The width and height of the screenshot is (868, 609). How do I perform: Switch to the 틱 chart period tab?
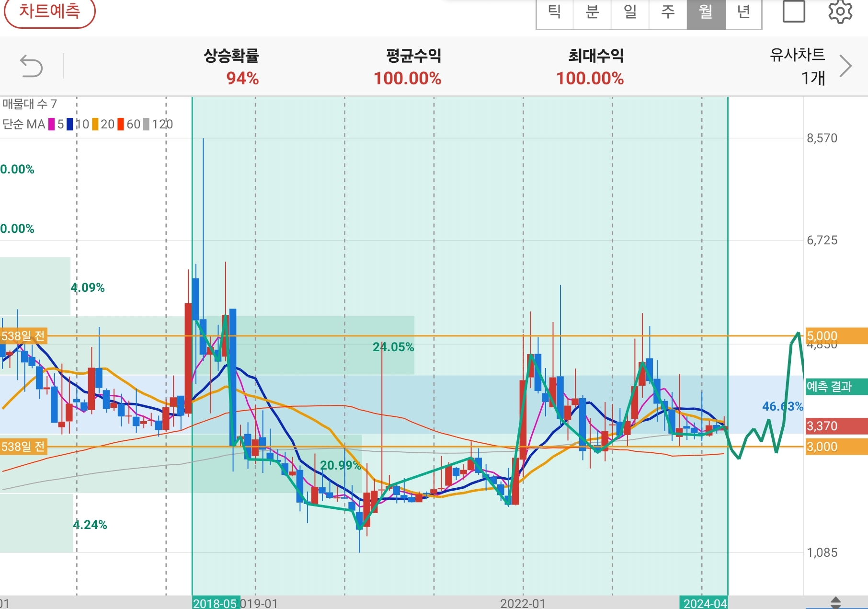tap(555, 13)
